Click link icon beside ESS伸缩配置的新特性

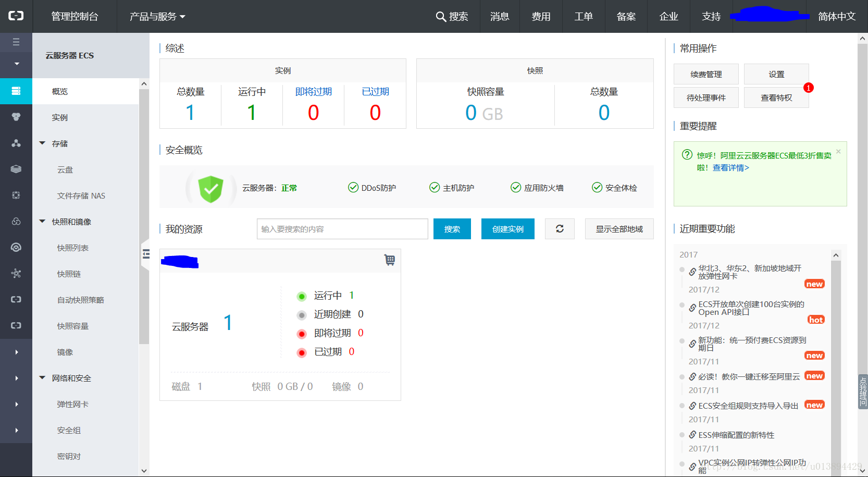[692, 435]
